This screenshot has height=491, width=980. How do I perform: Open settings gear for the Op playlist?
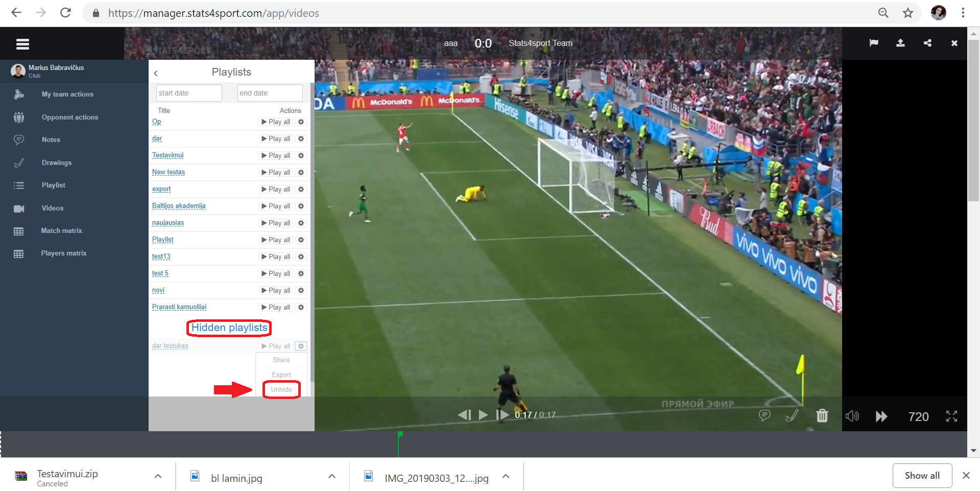pyautogui.click(x=301, y=122)
